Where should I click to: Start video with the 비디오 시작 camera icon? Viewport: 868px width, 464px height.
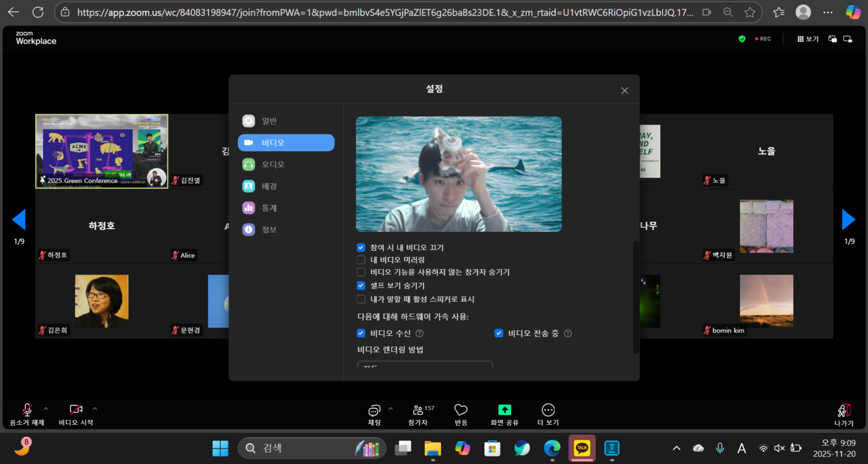tap(76, 410)
